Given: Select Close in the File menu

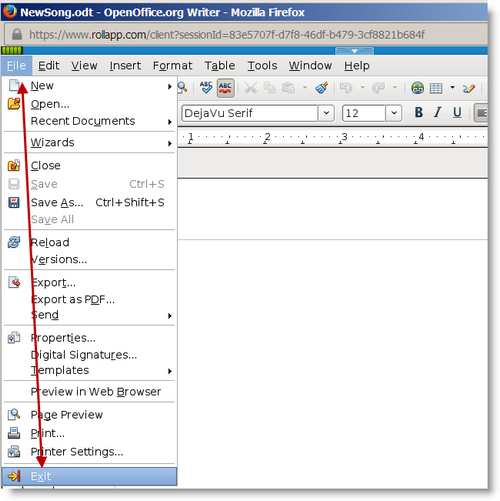Looking at the screenshot, I should (x=89, y=166).
